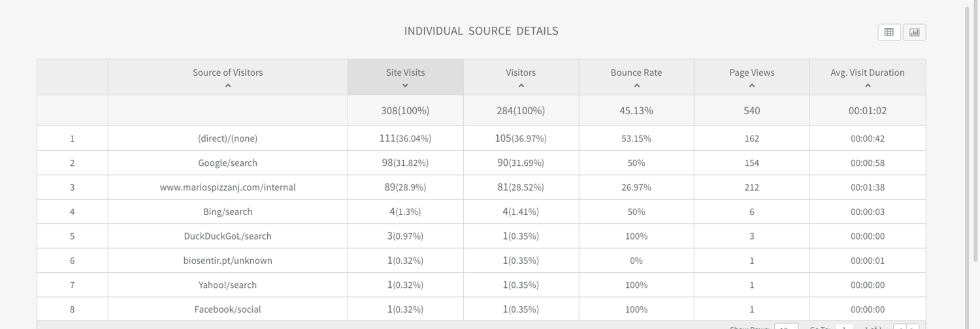This screenshot has height=329, width=980.
Task: Open the Show Rows dropdown
Action: click(786, 326)
